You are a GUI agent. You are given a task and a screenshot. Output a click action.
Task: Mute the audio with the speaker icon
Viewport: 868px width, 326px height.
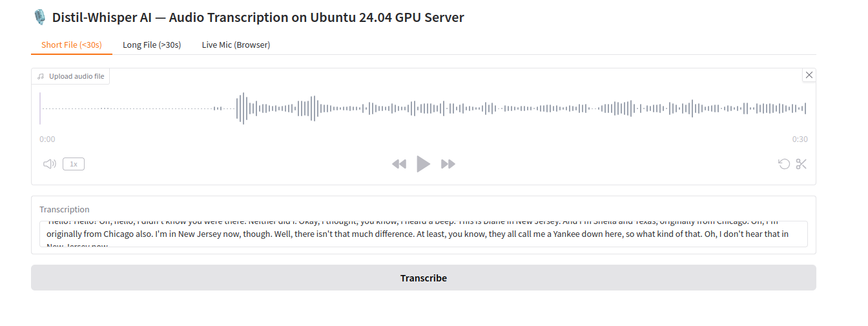point(49,164)
